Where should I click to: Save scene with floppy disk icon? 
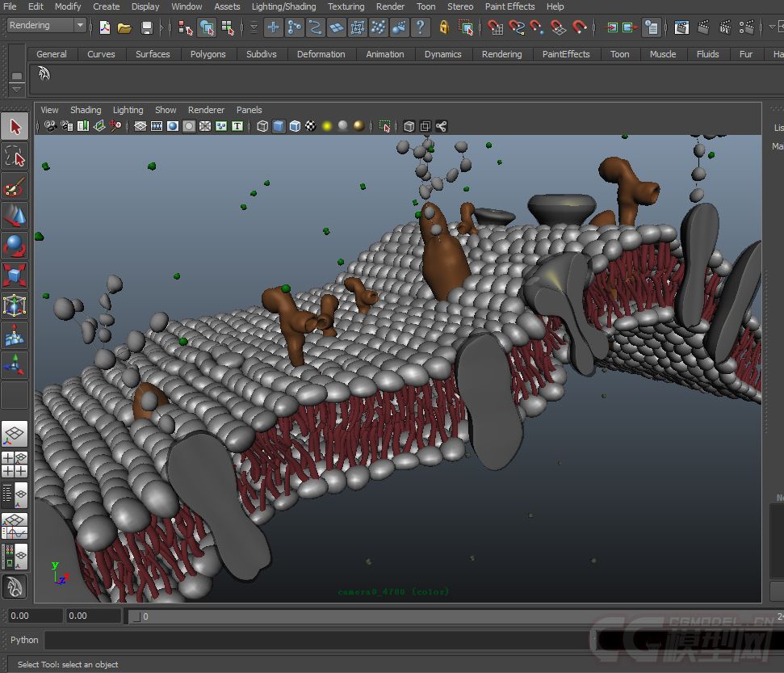tap(146, 27)
